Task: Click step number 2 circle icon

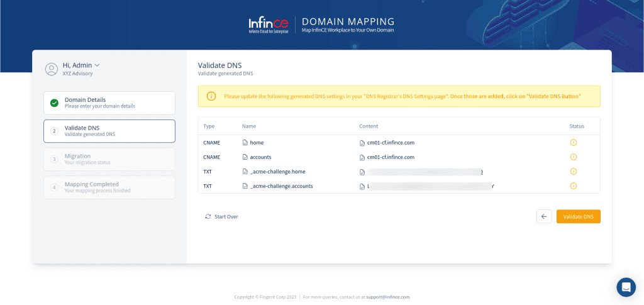Action: coord(54,131)
